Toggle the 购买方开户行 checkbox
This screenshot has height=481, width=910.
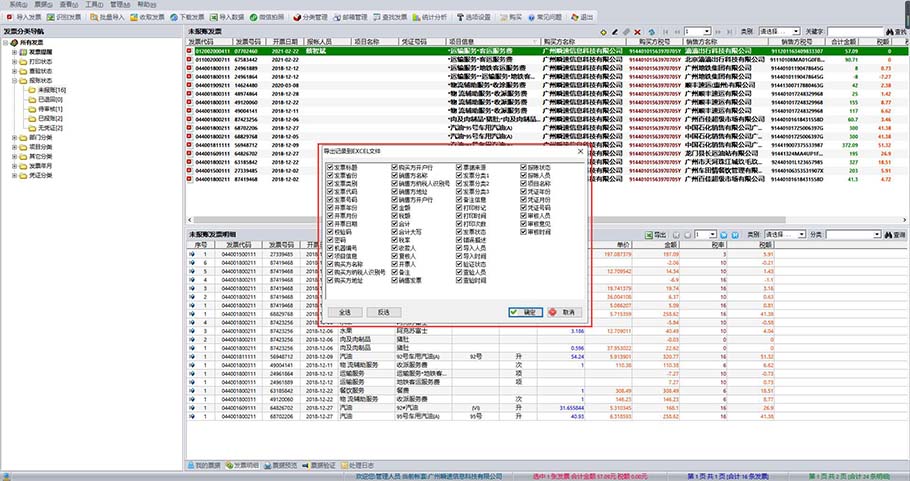tap(395, 166)
